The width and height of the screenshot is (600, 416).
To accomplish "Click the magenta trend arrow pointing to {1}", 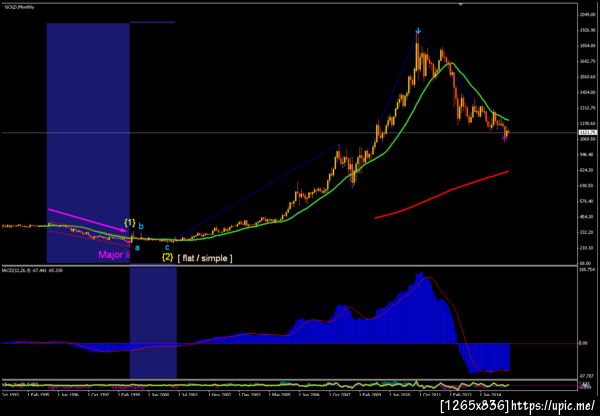I will (x=87, y=220).
